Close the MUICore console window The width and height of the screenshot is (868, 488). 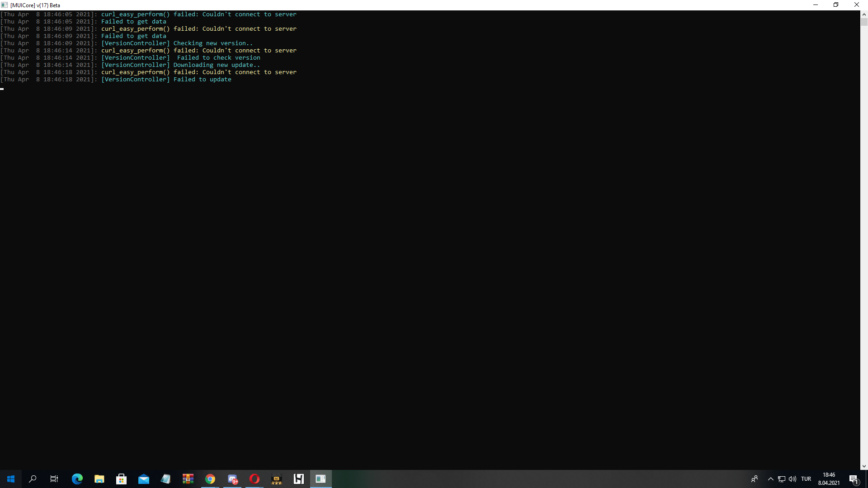(x=857, y=5)
